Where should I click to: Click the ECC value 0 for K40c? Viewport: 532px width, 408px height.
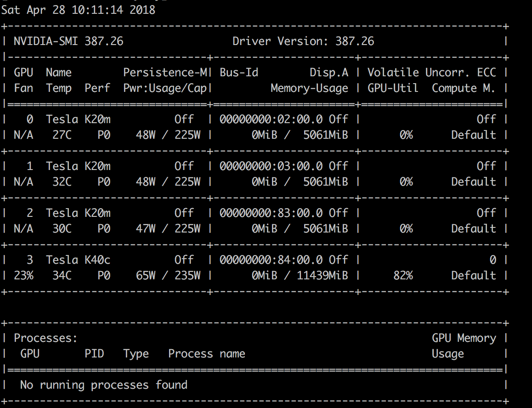click(x=493, y=260)
